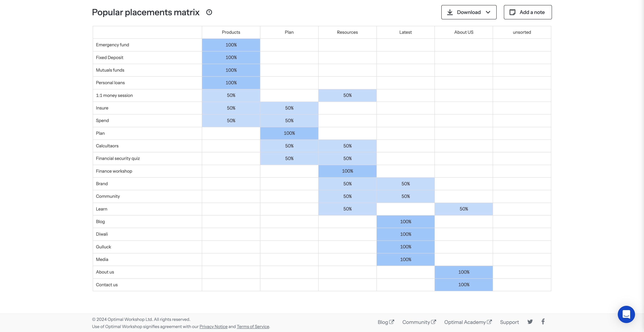Open the Blog external link in footer

coord(385,322)
